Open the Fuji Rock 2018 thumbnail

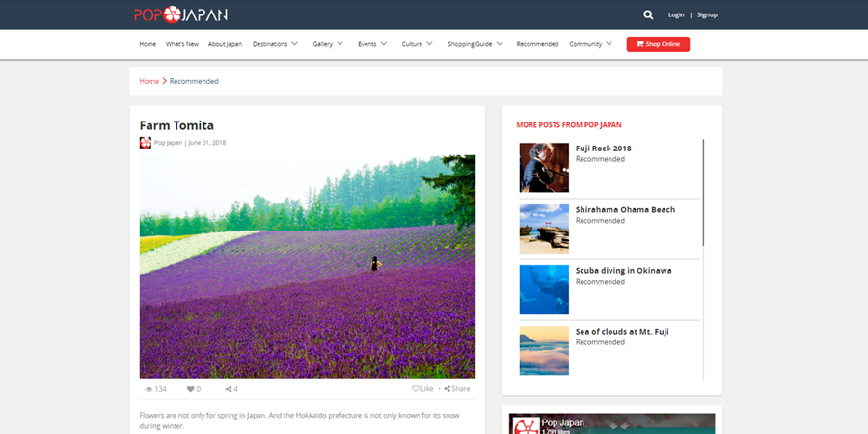click(x=544, y=168)
